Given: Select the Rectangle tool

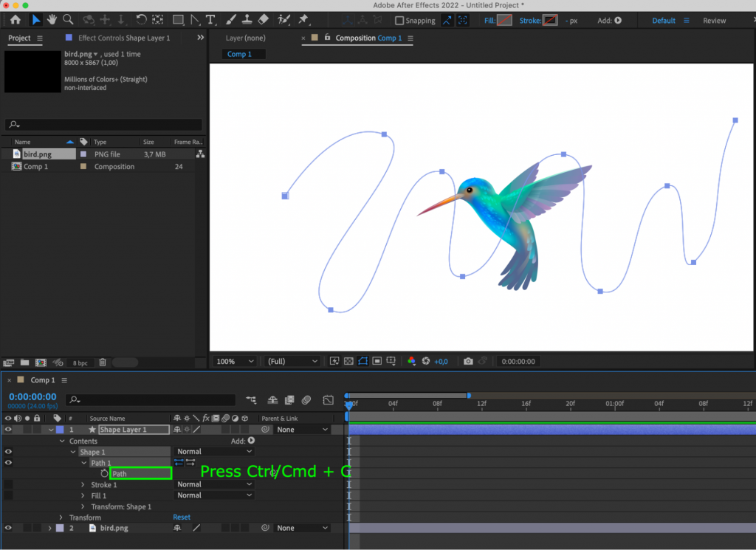Looking at the screenshot, I should 178,20.
